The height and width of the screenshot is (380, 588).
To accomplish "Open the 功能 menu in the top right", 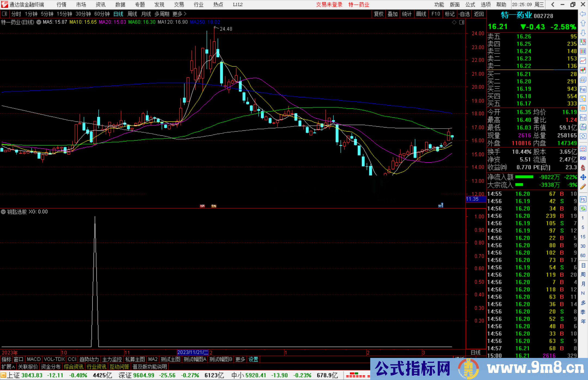I will click(439, 4).
